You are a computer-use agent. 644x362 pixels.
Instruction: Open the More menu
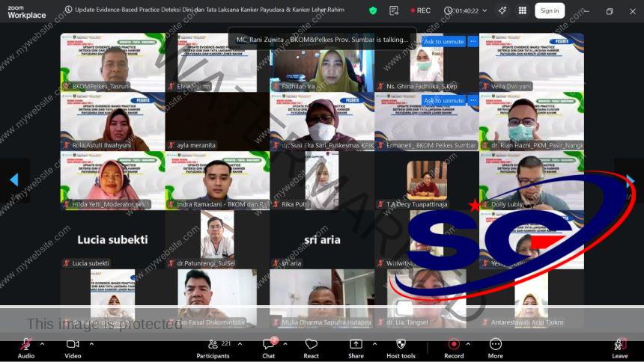tap(496, 347)
